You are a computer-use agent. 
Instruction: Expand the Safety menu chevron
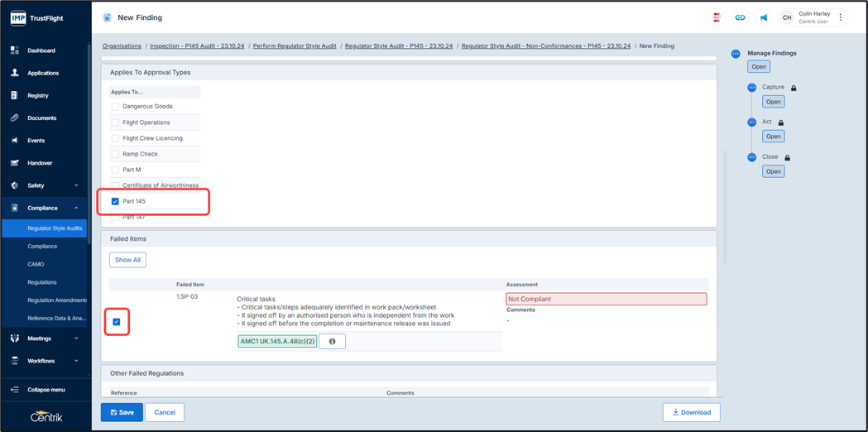(76, 185)
